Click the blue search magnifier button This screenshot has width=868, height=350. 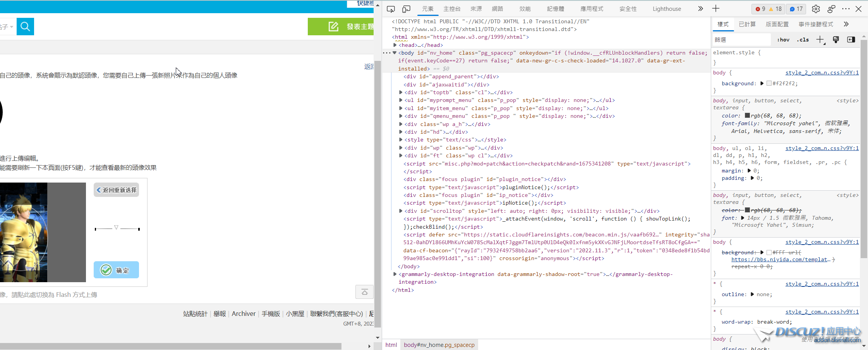[x=25, y=26]
